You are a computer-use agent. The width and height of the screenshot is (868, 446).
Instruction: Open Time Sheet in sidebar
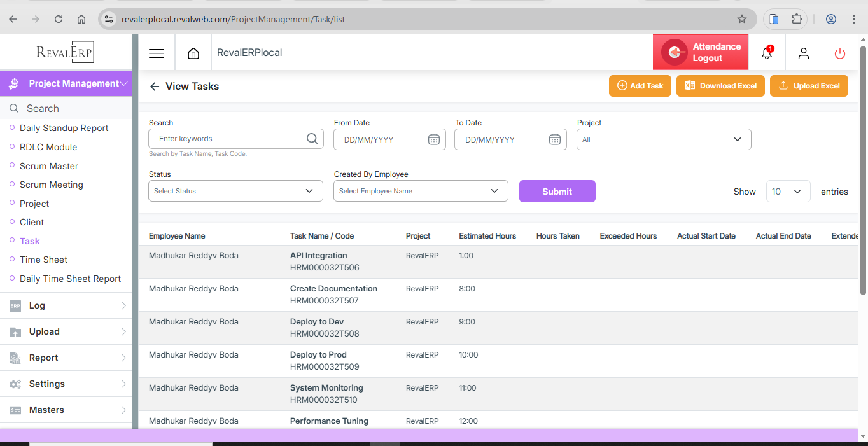tap(43, 260)
